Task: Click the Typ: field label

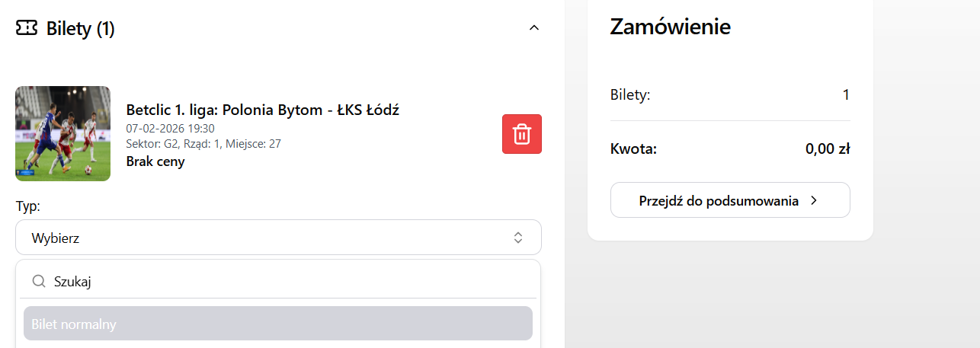Action: coord(27,206)
